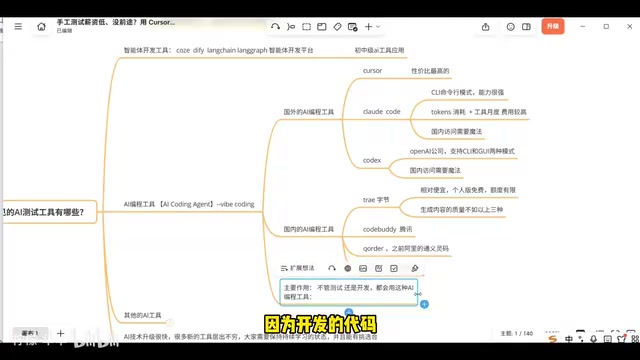Click the blue plus to add sibling topic
The width and height of the screenshot is (640, 360).
(x=424, y=304)
